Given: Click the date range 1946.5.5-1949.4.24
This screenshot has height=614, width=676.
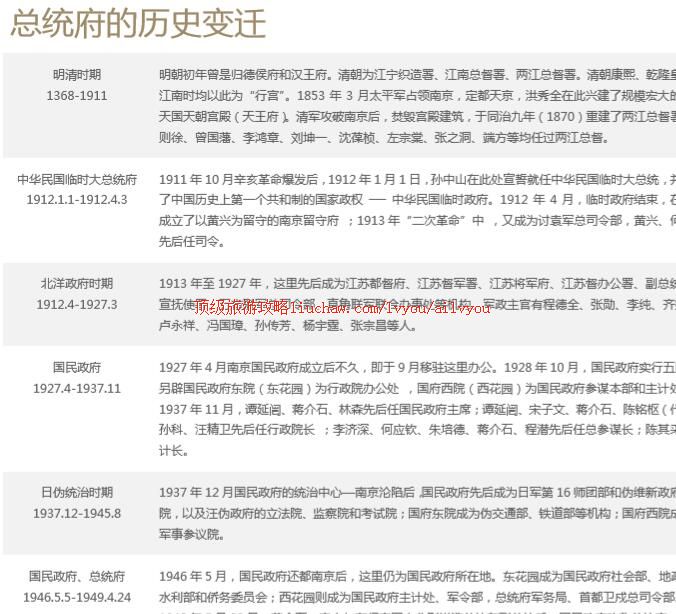Looking at the screenshot, I should coord(77,597).
